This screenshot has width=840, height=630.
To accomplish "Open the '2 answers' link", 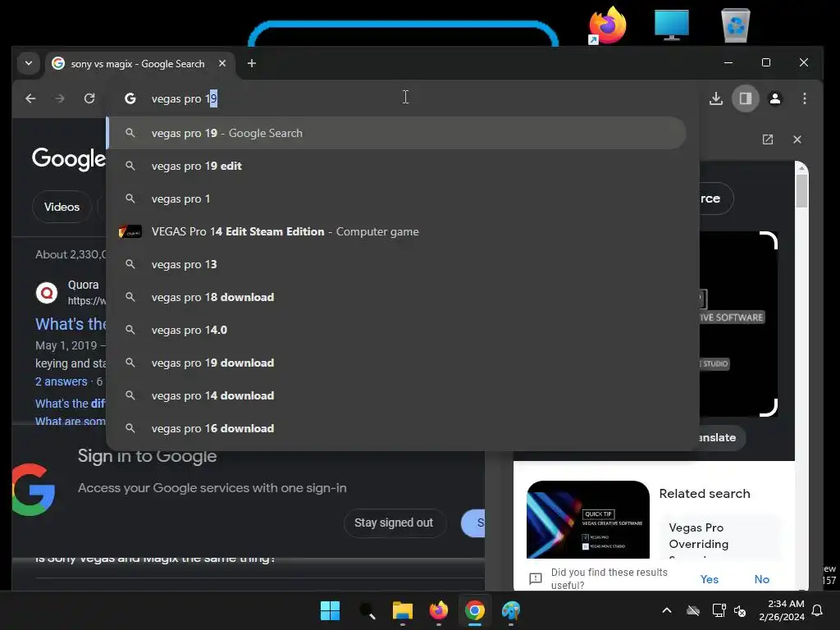I will (61, 381).
